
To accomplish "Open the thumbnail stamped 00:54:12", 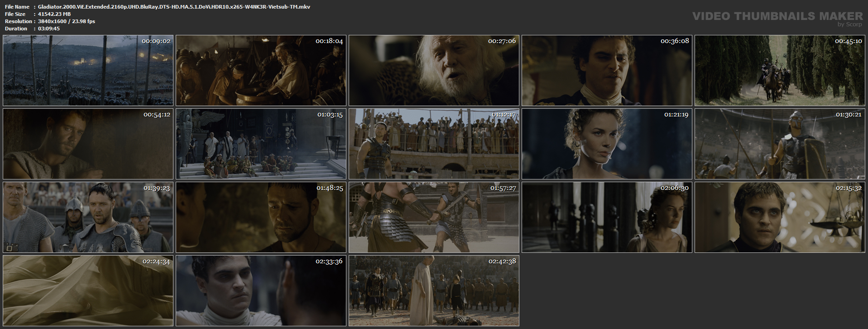I will click(x=88, y=144).
